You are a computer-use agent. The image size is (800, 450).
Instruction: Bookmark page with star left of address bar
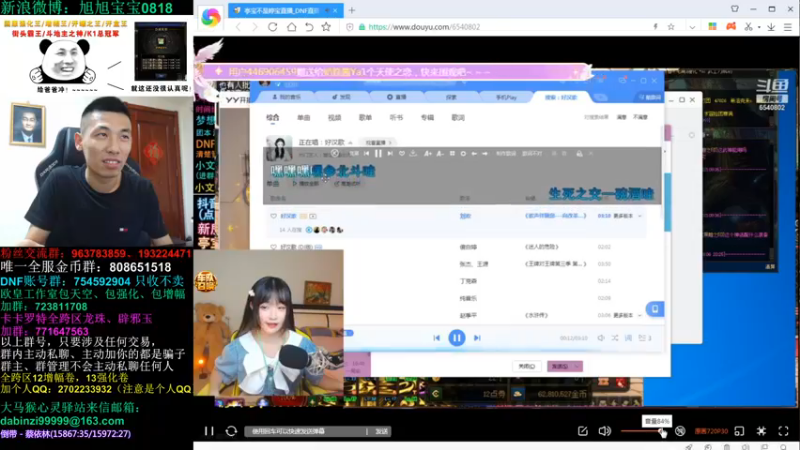326,27
